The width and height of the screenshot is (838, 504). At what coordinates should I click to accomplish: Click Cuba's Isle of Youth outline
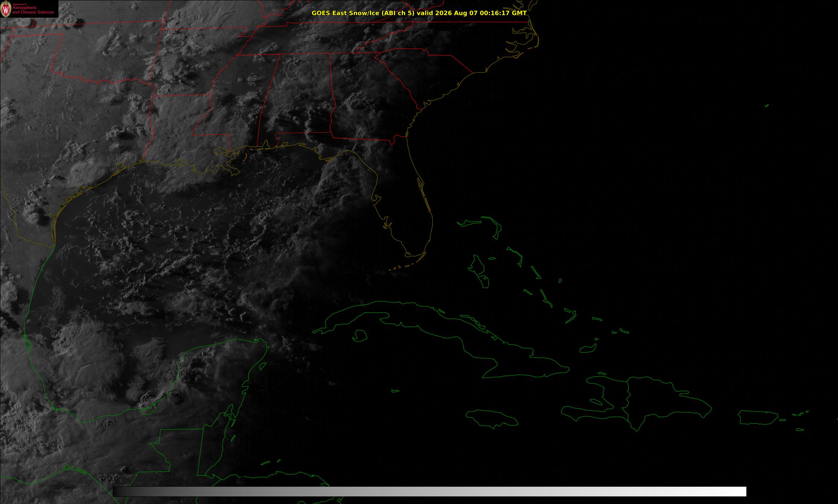[x=359, y=336]
